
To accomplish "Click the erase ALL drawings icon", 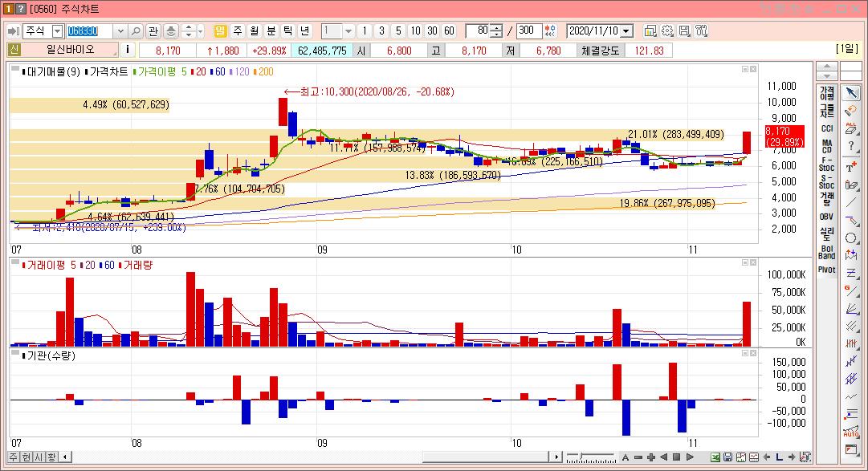I will click(851, 128).
